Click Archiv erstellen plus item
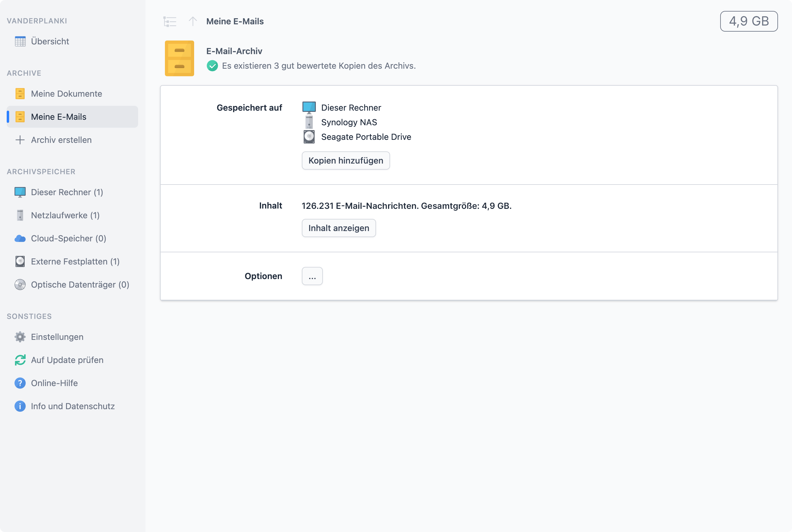This screenshot has width=792, height=532. pyautogui.click(x=61, y=140)
